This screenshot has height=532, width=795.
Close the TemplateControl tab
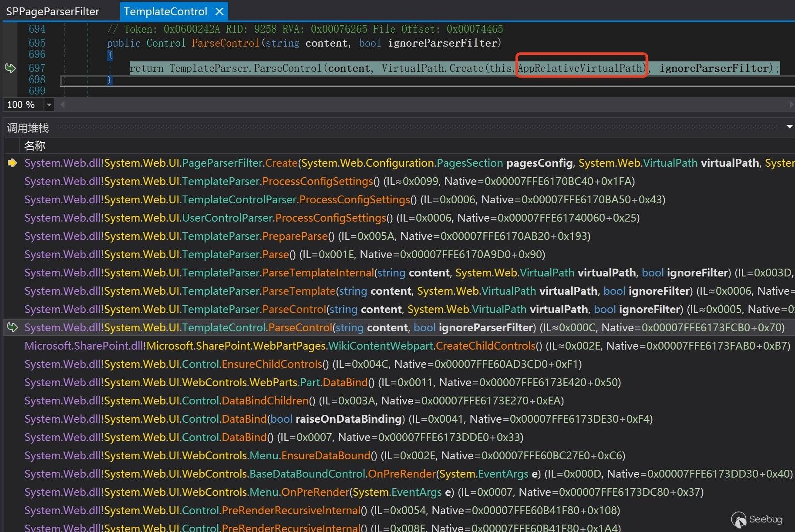tap(219, 11)
